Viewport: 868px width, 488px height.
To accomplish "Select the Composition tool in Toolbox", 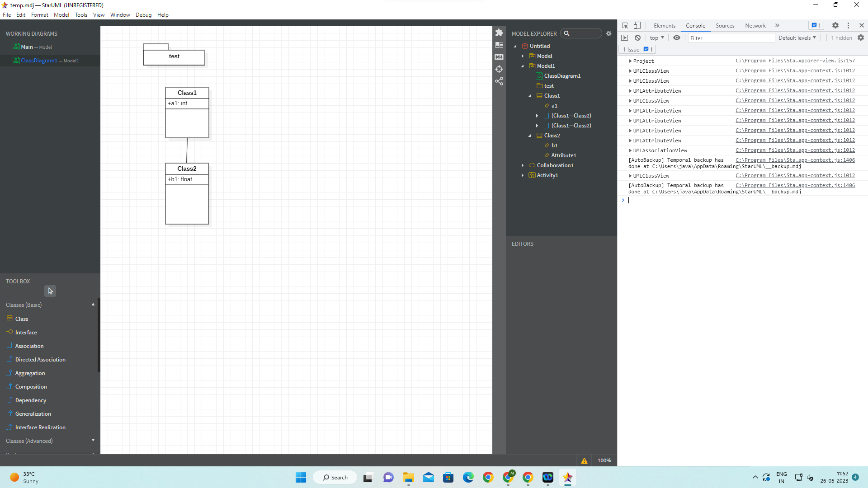I will pos(31,387).
